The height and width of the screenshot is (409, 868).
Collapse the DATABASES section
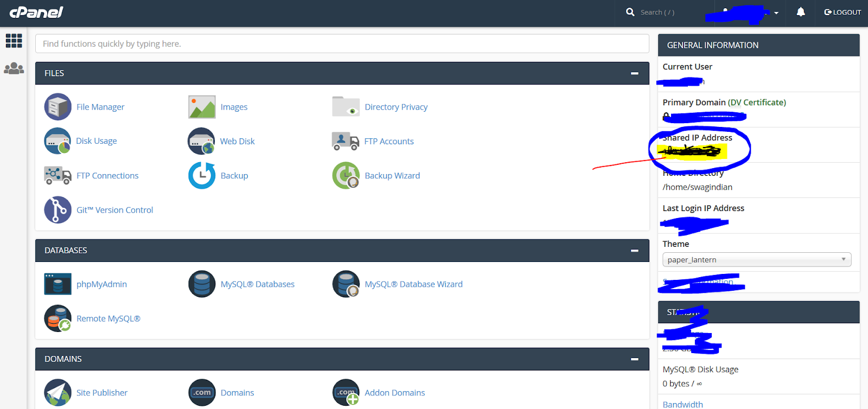point(634,251)
